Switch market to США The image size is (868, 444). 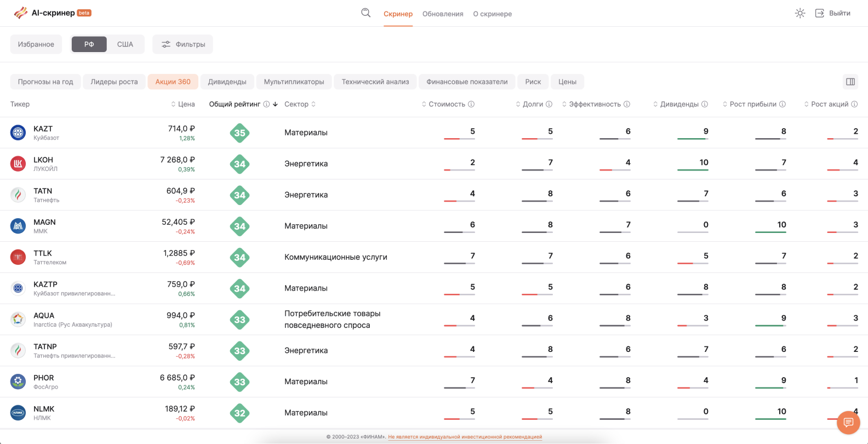[125, 44]
